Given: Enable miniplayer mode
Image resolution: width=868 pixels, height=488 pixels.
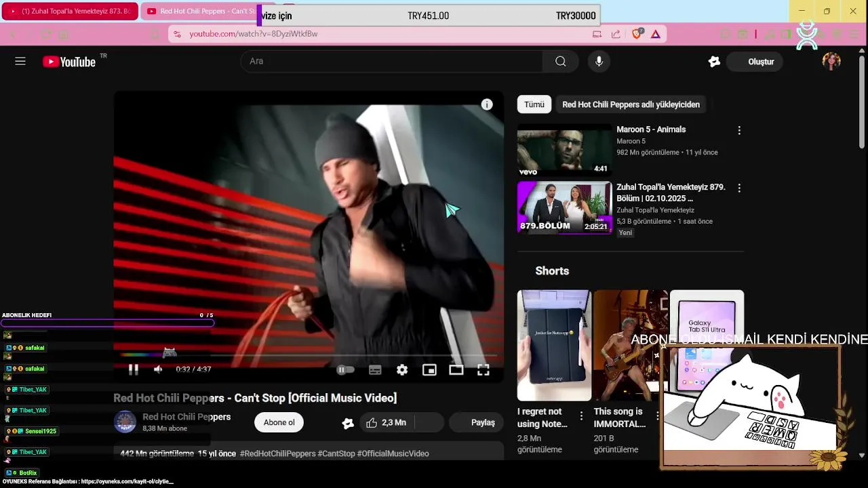Looking at the screenshot, I should tap(429, 369).
